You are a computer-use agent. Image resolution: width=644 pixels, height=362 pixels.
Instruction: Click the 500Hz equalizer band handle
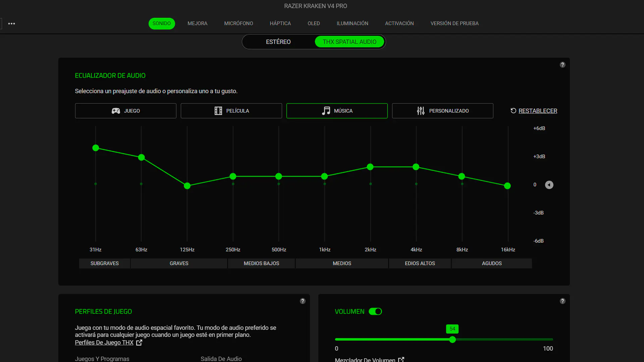pos(279,176)
